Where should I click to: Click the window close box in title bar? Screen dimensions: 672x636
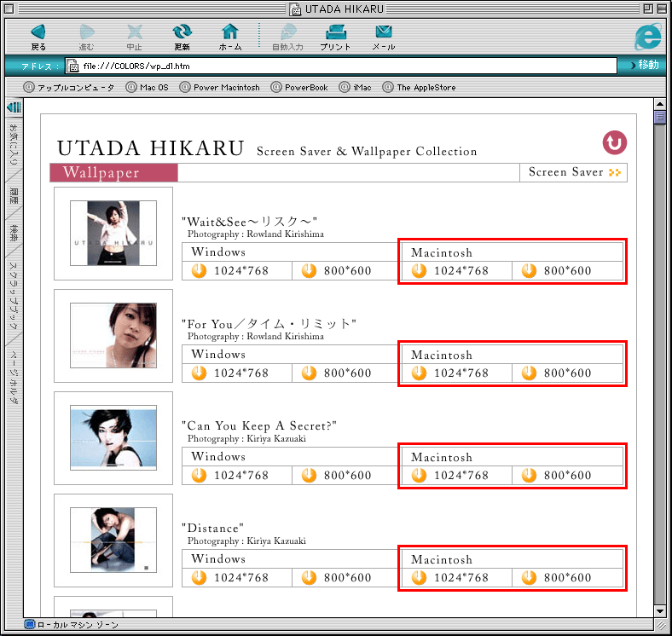click(x=9, y=9)
